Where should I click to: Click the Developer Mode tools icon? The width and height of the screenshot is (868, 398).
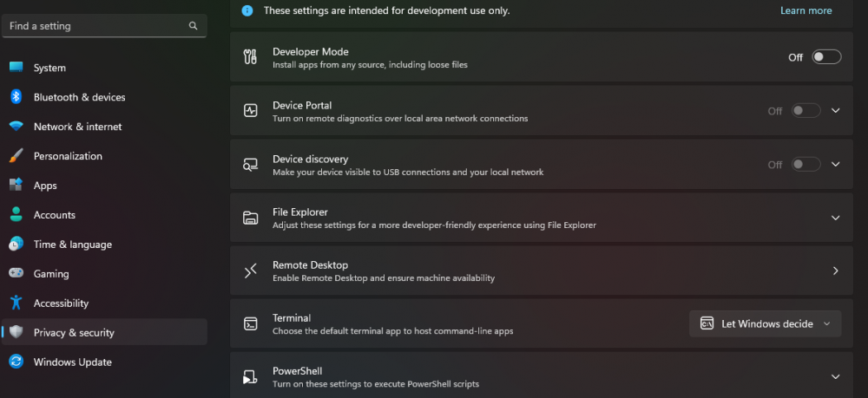pos(250,57)
